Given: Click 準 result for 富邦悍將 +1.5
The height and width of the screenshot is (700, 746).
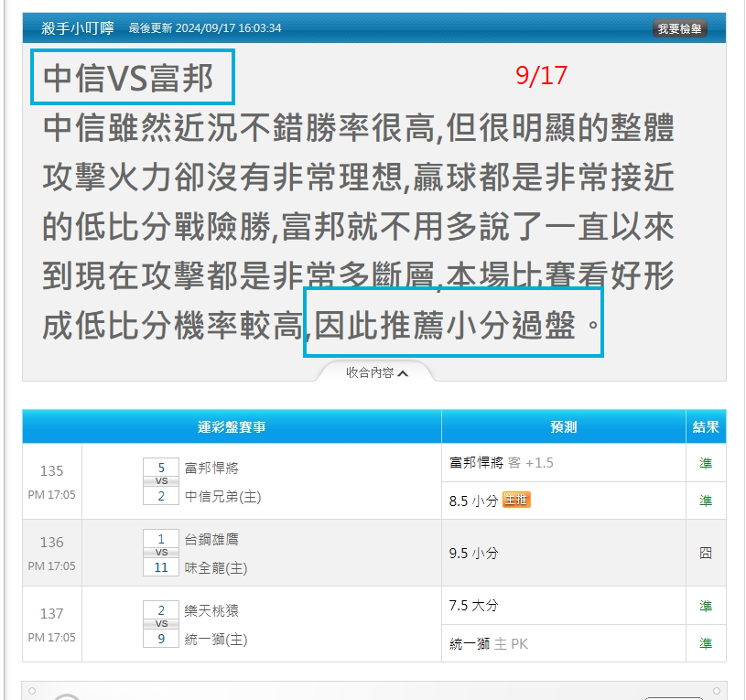Looking at the screenshot, I should [x=706, y=463].
